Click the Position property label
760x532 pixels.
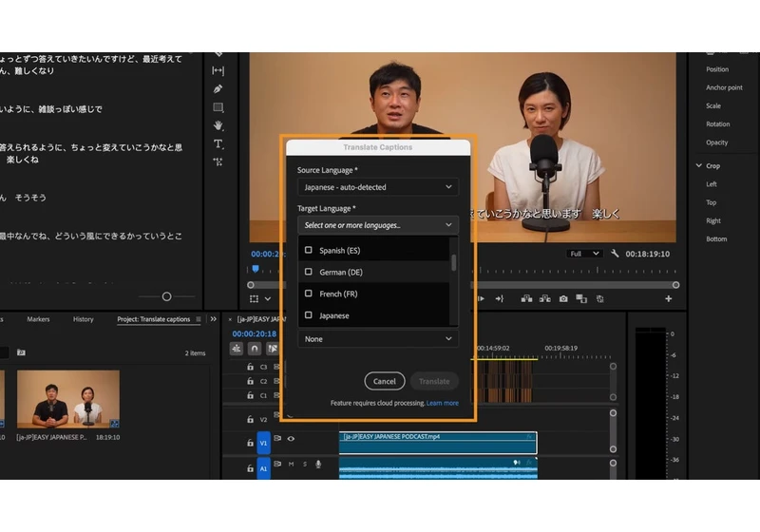pyautogui.click(x=717, y=69)
